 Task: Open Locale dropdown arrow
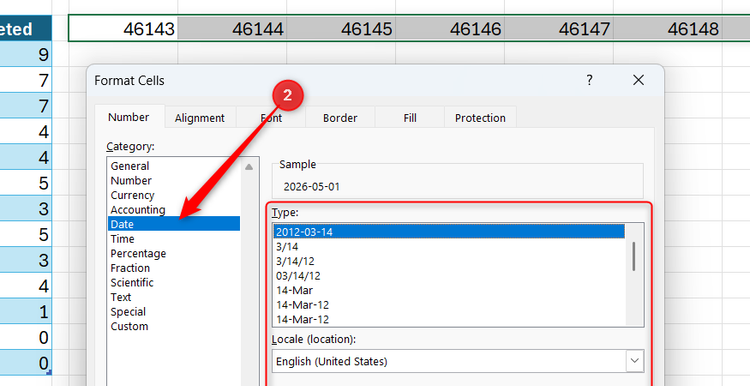635,361
